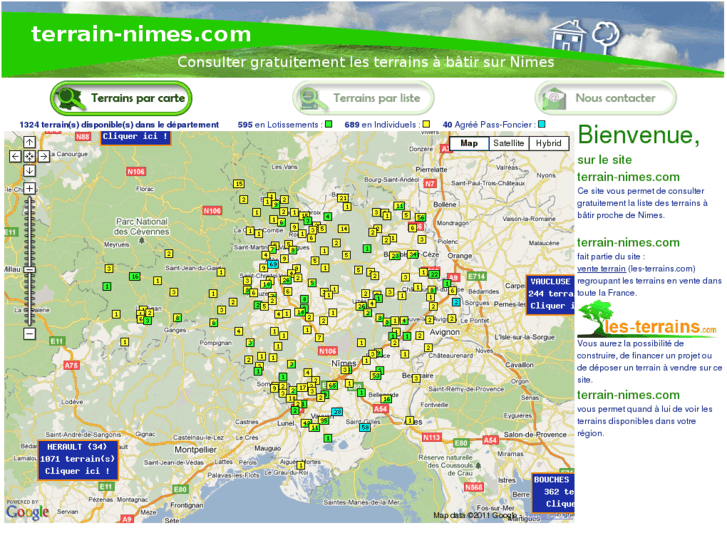Select the cyan marker 2 near Sorgues

[456, 302]
